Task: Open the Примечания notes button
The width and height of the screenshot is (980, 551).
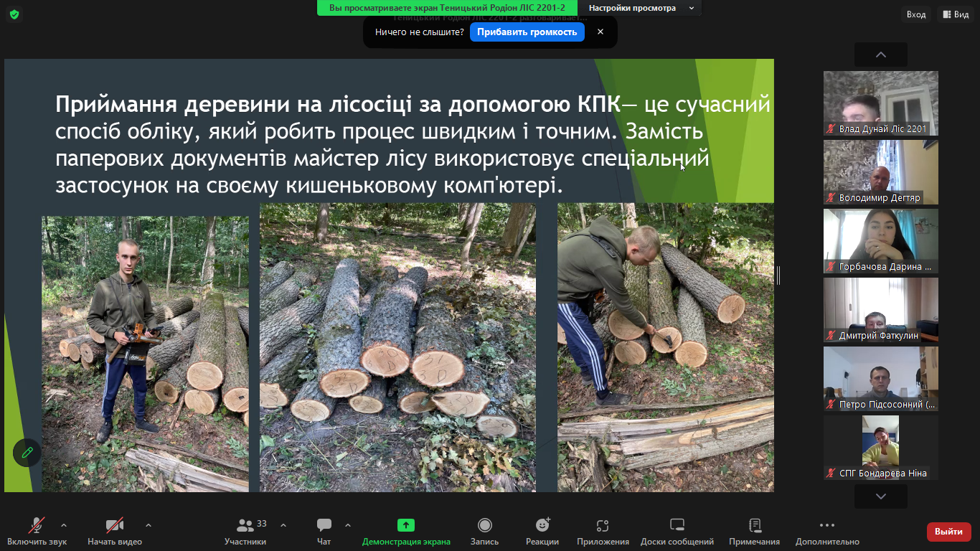Action: click(755, 531)
